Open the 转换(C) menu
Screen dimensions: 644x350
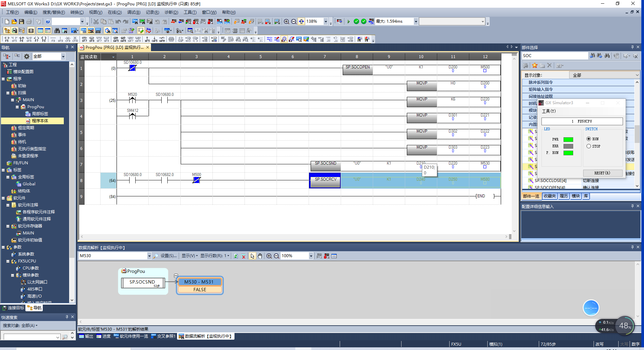[77, 12]
